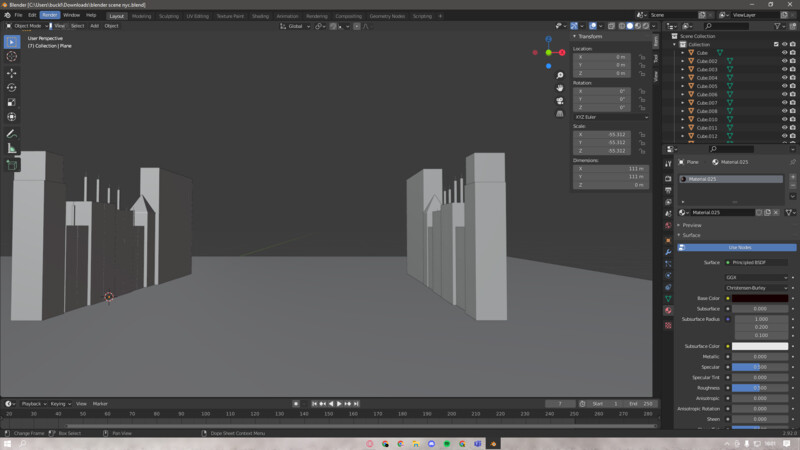The width and height of the screenshot is (800, 450).
Task: Open the XYZ Euler rotation mode dropdown
Action: tap(610, 117)
